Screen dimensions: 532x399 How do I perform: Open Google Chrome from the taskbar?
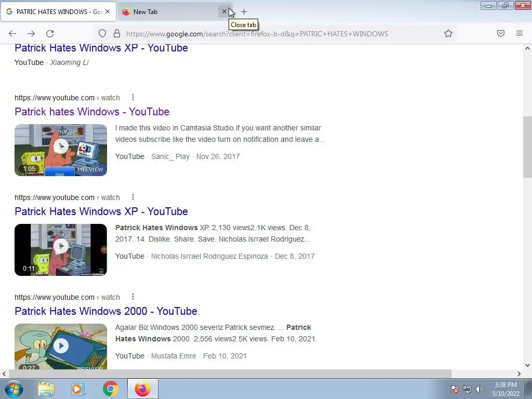point(111,389)
